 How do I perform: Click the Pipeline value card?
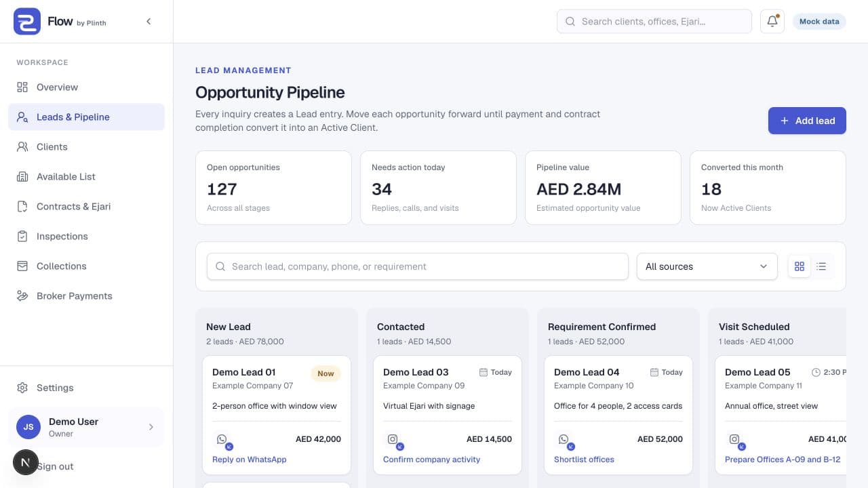point(603,188)
